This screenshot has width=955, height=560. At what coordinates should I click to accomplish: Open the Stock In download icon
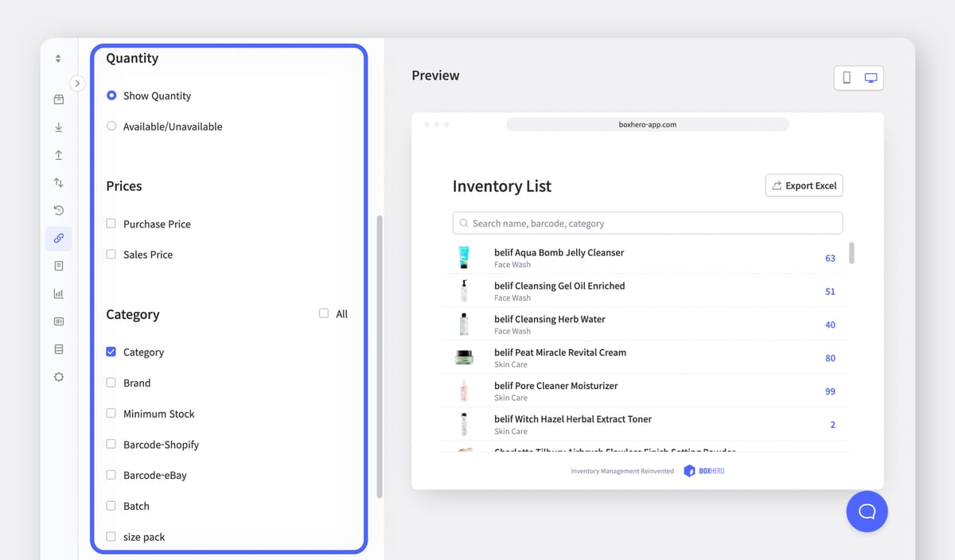58,126
